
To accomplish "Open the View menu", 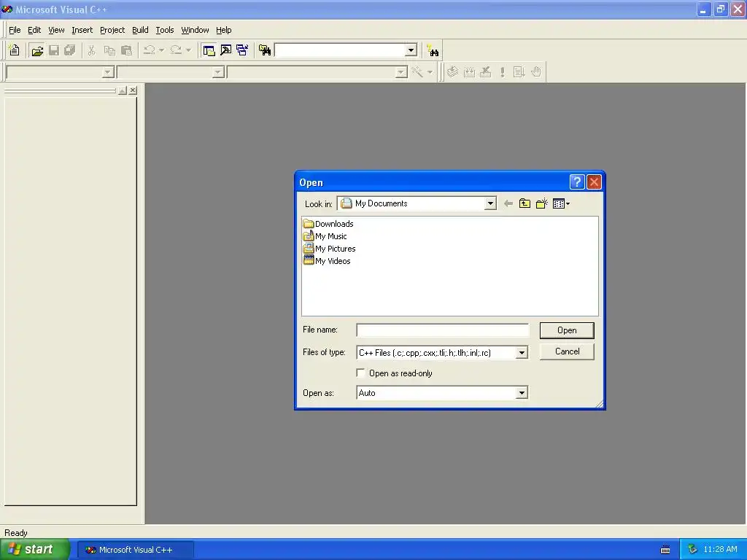I will 56,30.
